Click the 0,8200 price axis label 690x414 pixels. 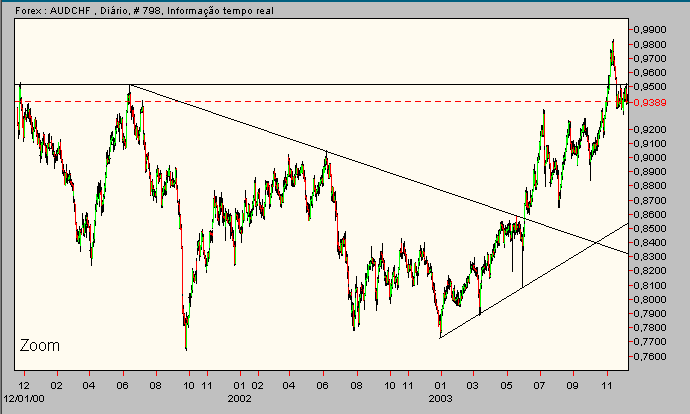pyautogui.click(x=650, y=271)
